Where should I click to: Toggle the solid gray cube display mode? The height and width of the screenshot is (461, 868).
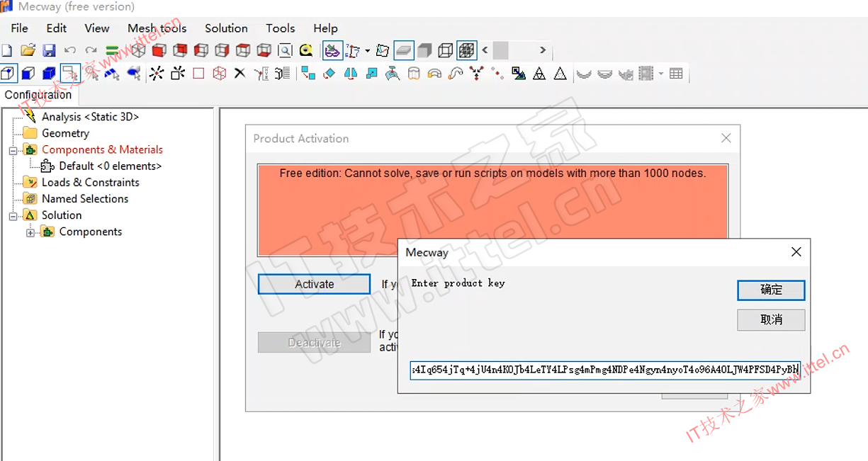click(424, 50)
